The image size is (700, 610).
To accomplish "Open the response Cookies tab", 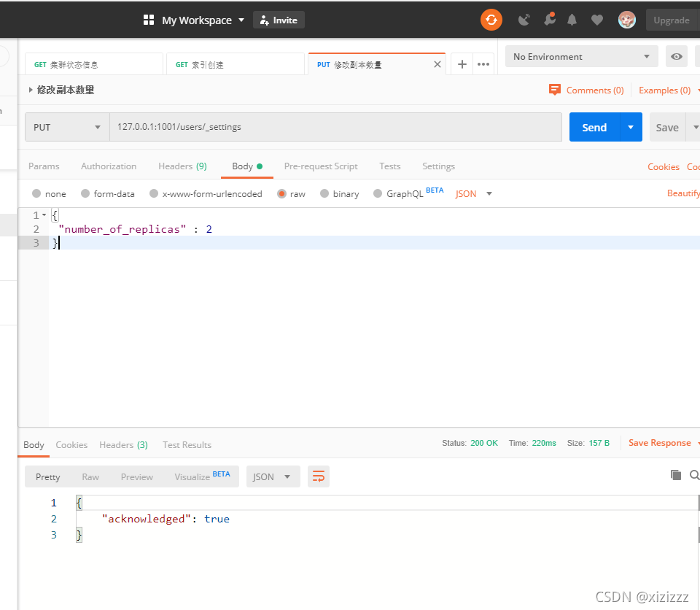I will point(71,444).
